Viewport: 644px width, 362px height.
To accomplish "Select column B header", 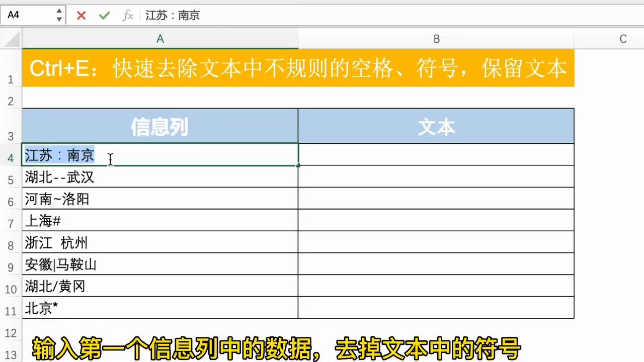I will point(436,39).
